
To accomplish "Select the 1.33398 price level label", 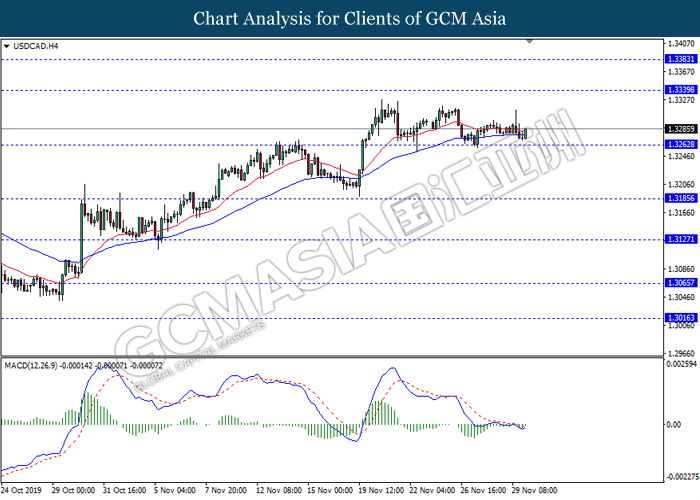I will pyautogui.click(x=681, y=90).
